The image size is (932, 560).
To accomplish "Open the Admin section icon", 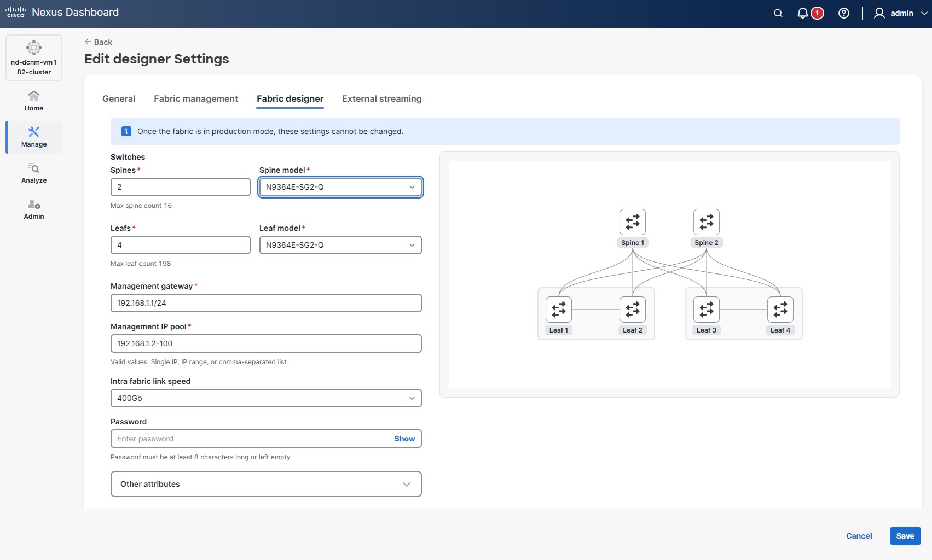I will pos(34,205).
